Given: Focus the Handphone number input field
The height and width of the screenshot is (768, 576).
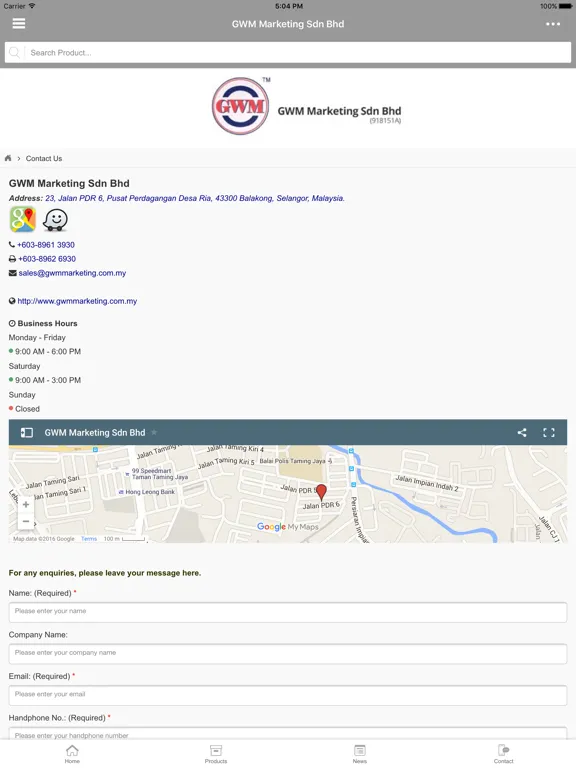Looking at the screenshot, I should click(x=288, y=734).
